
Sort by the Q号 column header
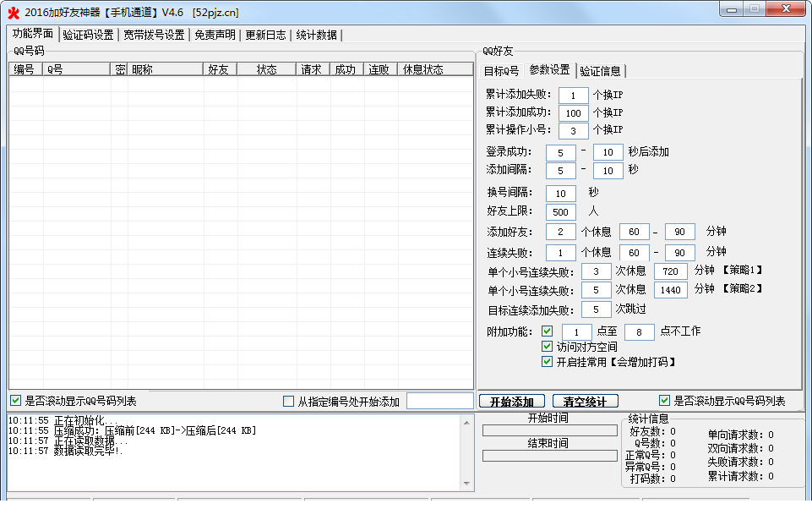77,69
